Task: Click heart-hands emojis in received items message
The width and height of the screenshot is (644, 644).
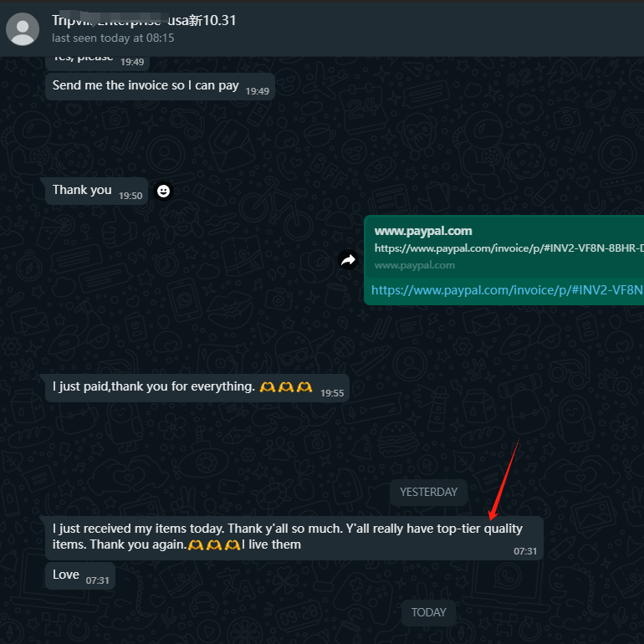Action: tap(213, 545)
